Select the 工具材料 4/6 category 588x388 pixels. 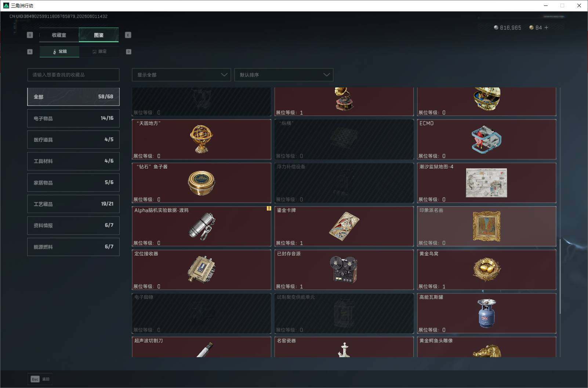(73, 161)
